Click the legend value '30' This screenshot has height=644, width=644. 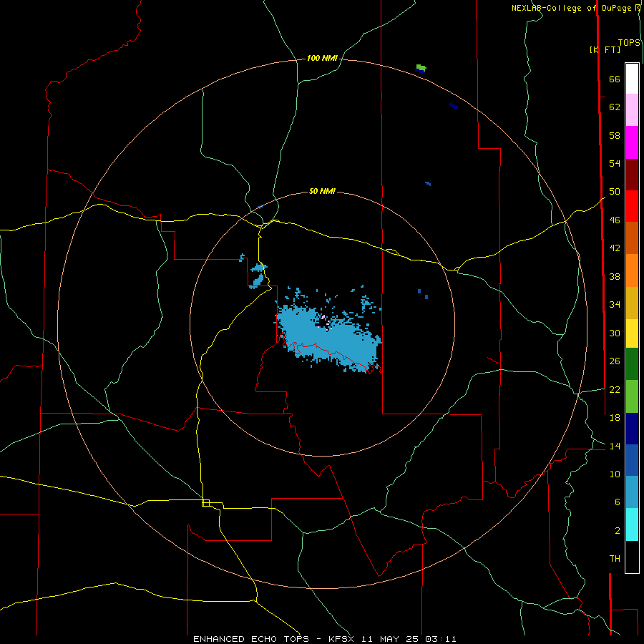coord(615,333)
